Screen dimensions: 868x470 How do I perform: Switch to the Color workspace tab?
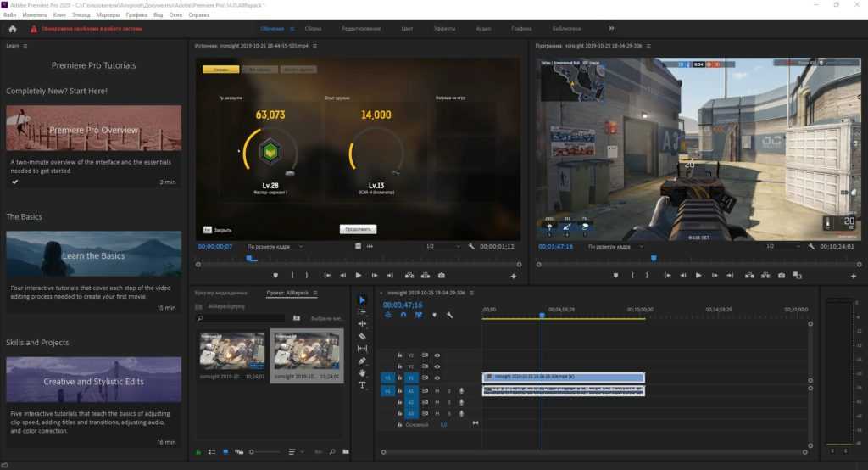(x=407, y=29)
